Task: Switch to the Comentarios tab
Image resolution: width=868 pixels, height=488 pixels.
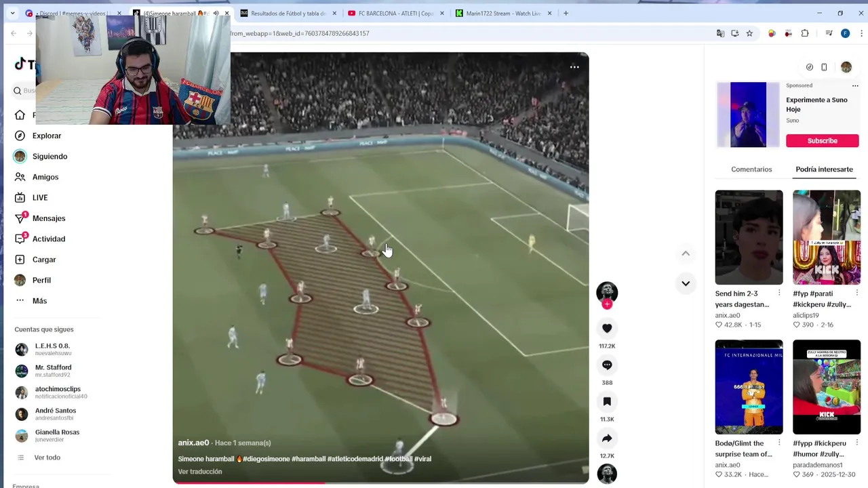Action: 751,169
